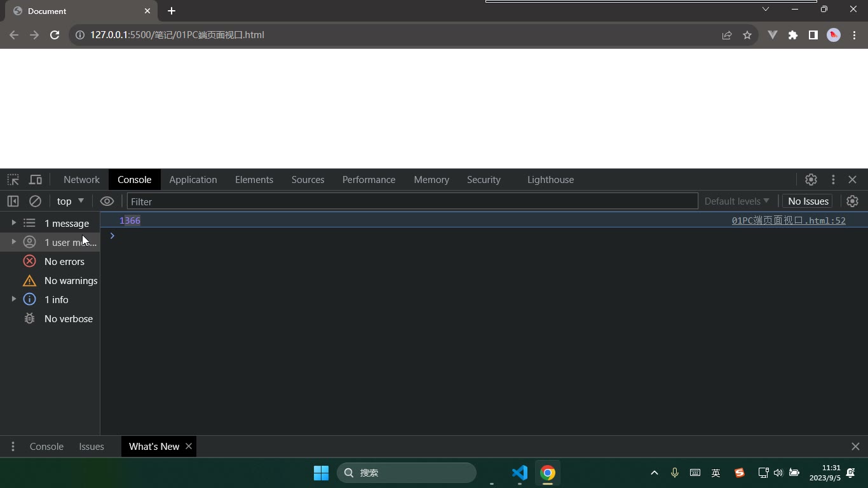Screen dimensions: 868x488
Task: Expand the '1 user messages' group
Action: pyautogui.click(x=13, y=242)
